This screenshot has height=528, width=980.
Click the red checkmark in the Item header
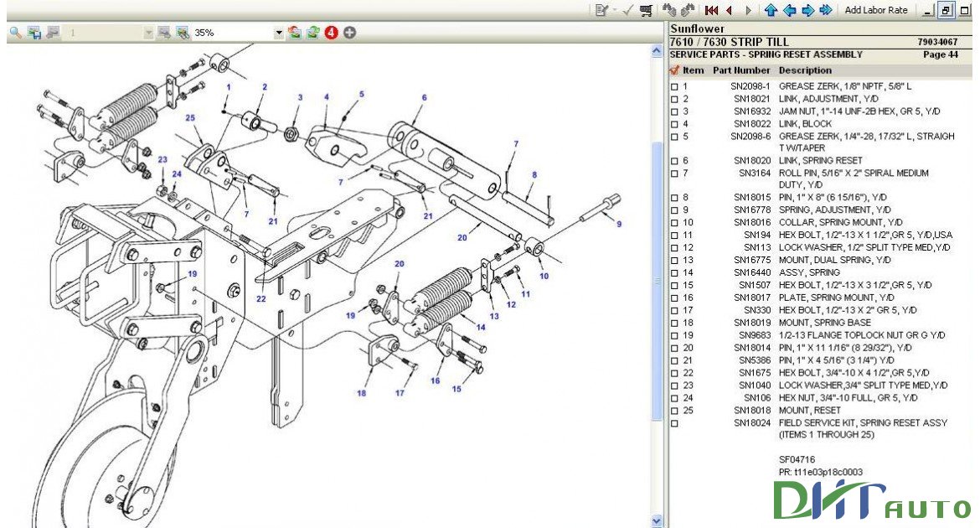tap(675, 70)
